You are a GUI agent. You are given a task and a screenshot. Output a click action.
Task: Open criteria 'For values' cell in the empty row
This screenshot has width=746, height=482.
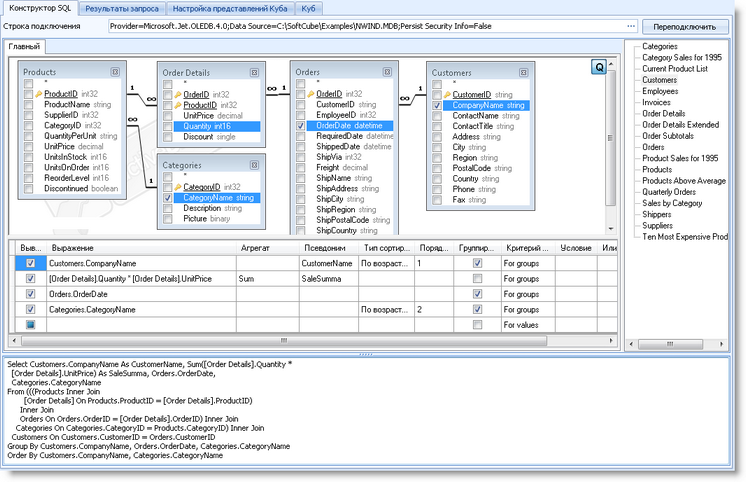(x=525, y=326)
